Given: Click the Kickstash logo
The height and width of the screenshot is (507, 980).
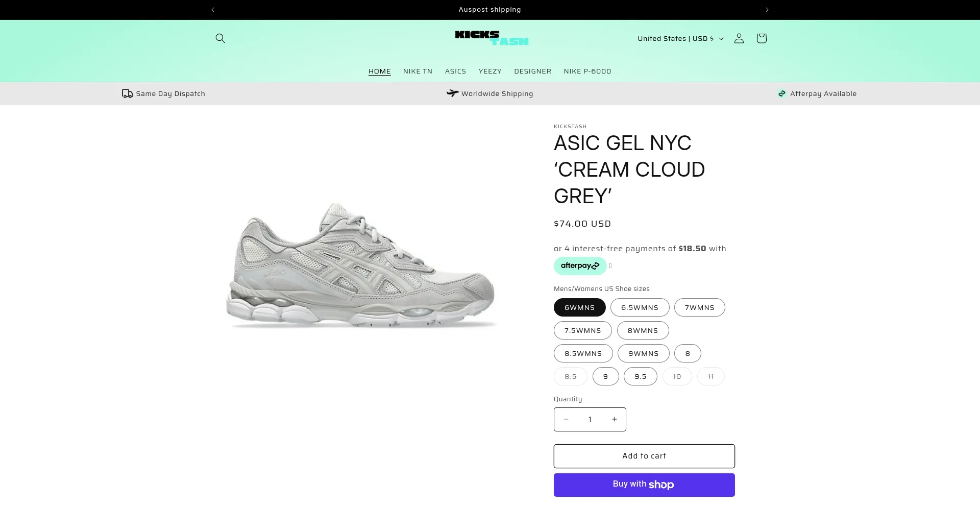Looking at the screenshot, I should point(492,38).
